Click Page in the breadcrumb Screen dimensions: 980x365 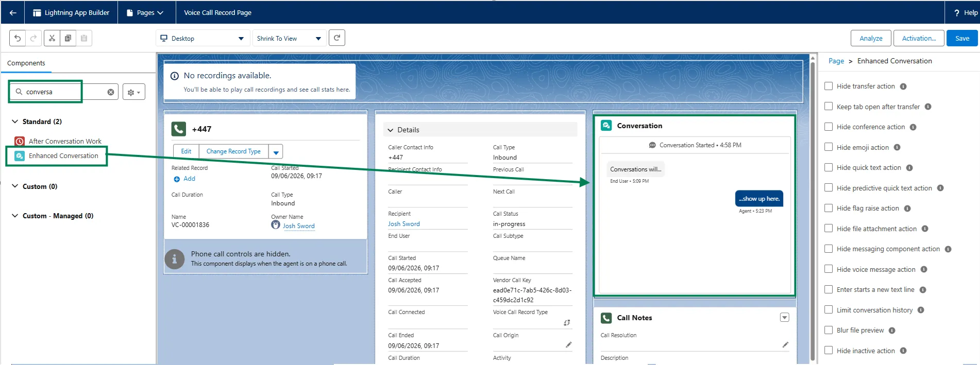point(836,61)
